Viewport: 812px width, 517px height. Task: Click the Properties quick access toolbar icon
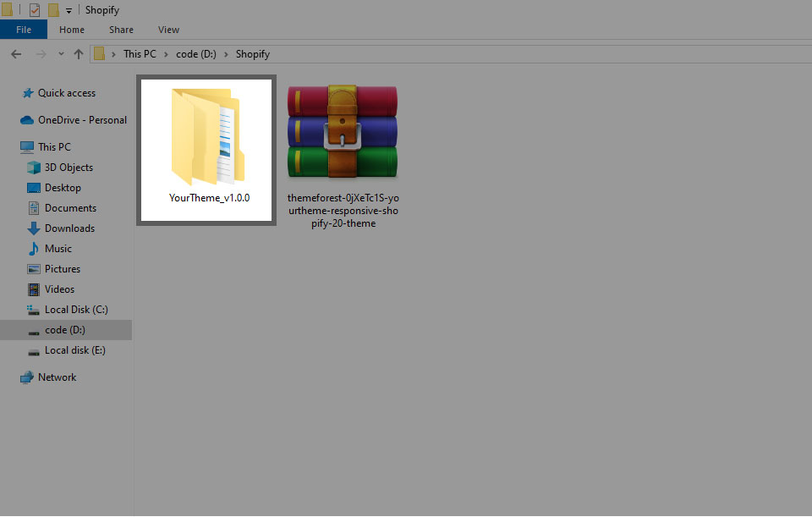pos(35,10)
